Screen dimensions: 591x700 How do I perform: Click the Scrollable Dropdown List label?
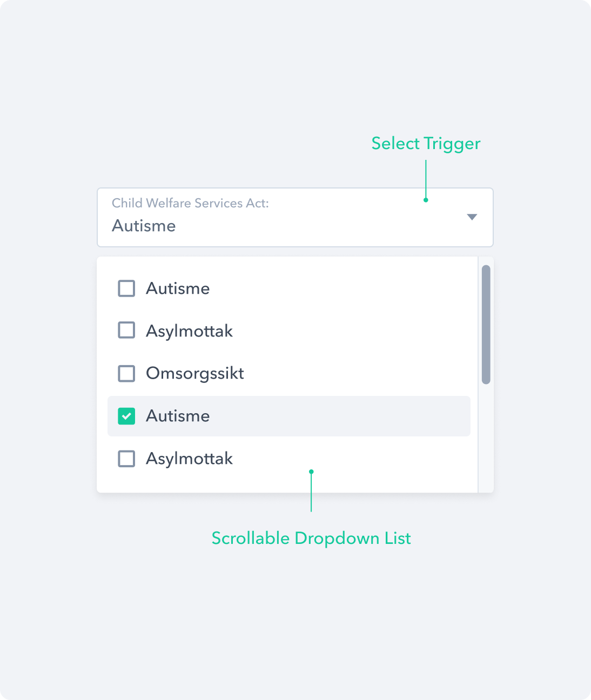point(311,538)
